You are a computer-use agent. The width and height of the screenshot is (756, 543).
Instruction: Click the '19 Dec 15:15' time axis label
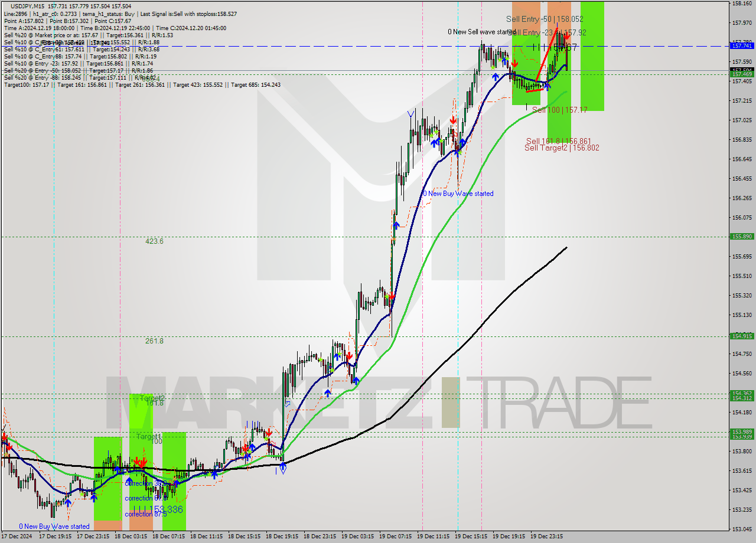(471, 537)
